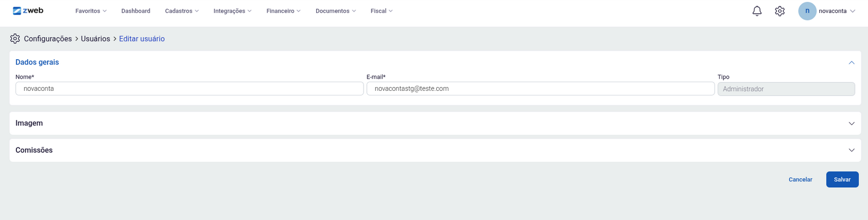
Task: Expand the Integrações menu
Action: point(232,11)
